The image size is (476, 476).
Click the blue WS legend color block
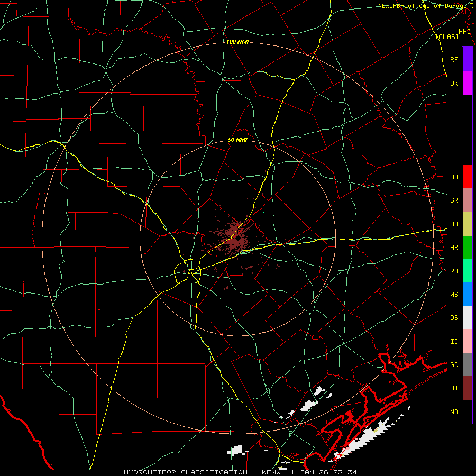pyautogui.click(x=467, y=294)
